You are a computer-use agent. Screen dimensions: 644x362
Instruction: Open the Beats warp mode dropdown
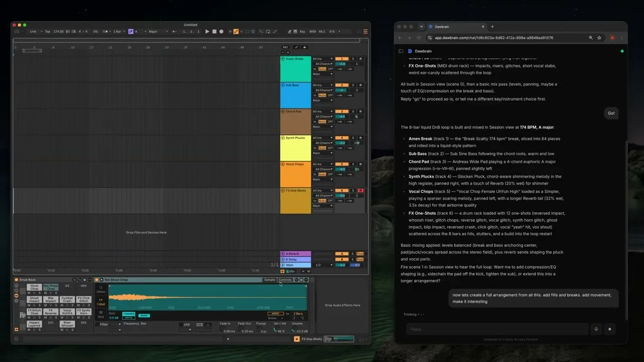click(x=276, y=318)
